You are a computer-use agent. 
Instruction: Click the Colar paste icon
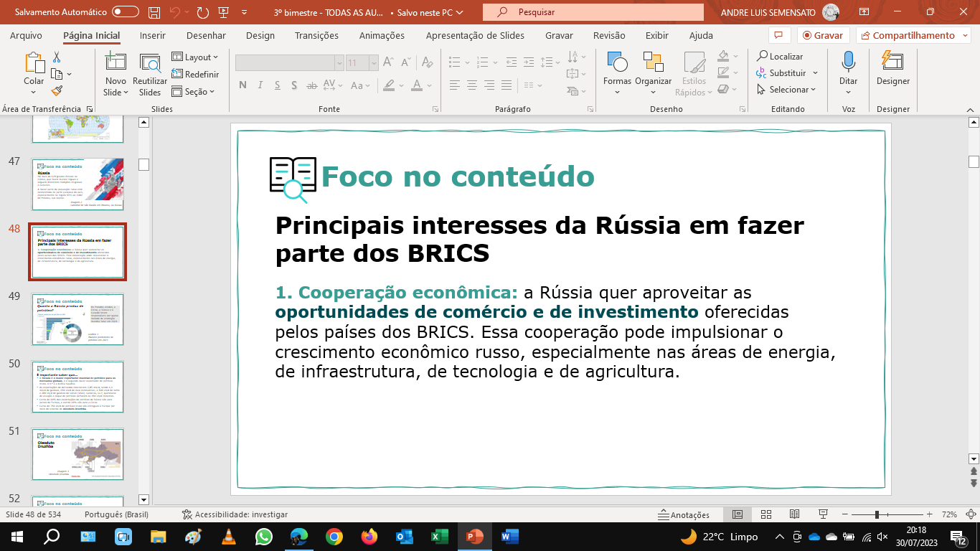(34, 63)
